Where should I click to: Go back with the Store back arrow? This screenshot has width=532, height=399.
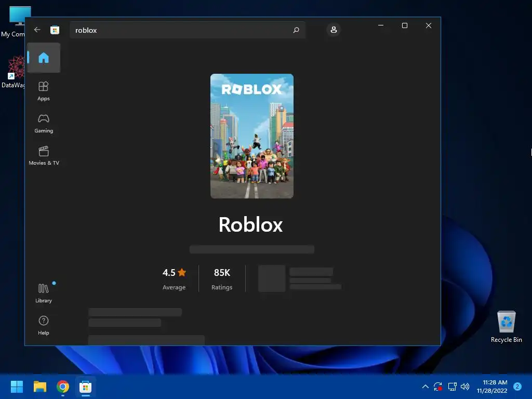tap(37, 30)
